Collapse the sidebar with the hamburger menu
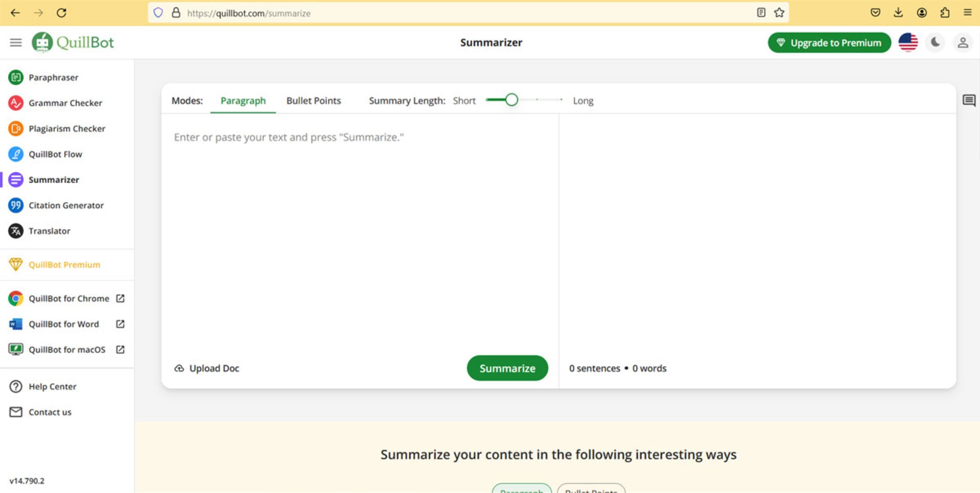980x493 pixels. [16, 42]
